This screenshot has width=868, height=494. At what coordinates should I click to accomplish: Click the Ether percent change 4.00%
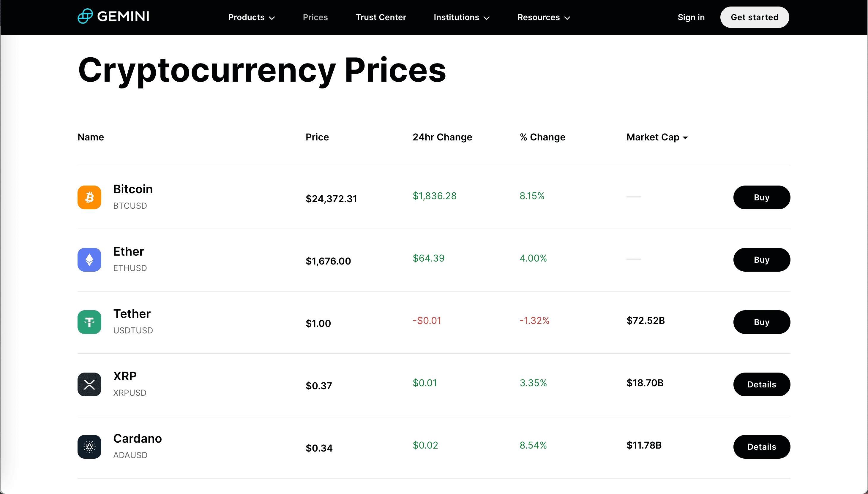pyautogui.click(x=533, y=258)
